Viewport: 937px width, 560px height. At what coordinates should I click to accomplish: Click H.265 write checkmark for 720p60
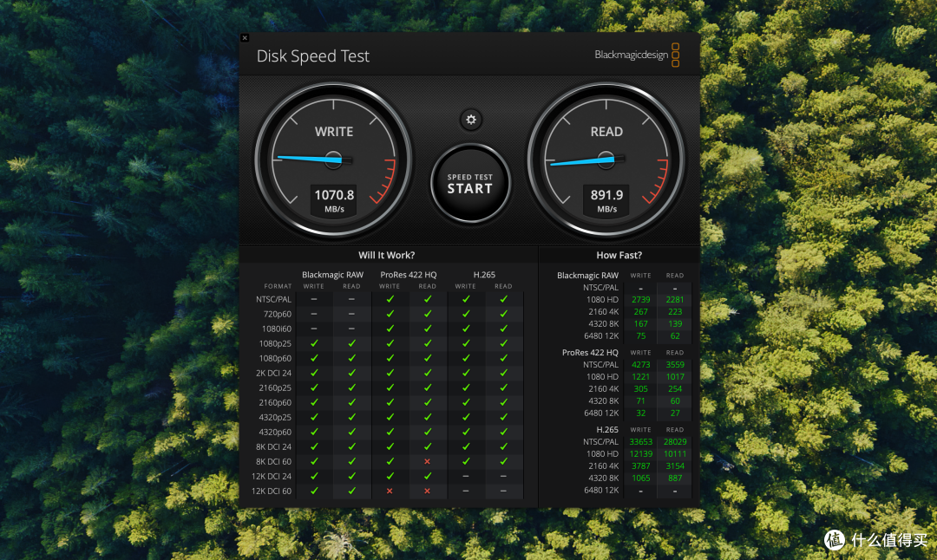[466, 314]
